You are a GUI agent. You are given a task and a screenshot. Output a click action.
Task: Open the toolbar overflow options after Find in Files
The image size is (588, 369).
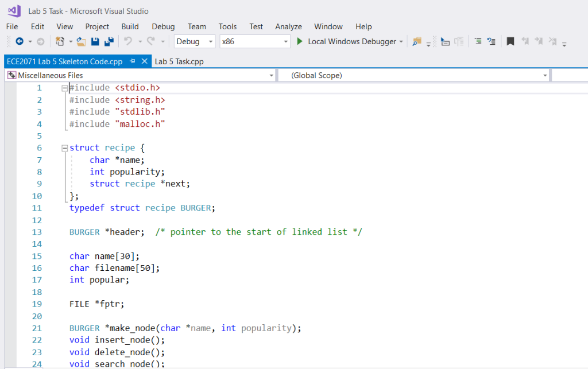click(428, 45)
